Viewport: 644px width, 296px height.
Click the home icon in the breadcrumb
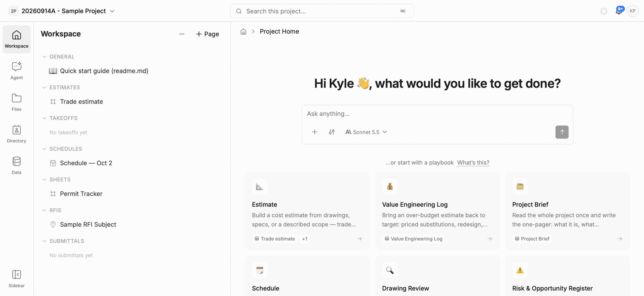coord(243,31)
